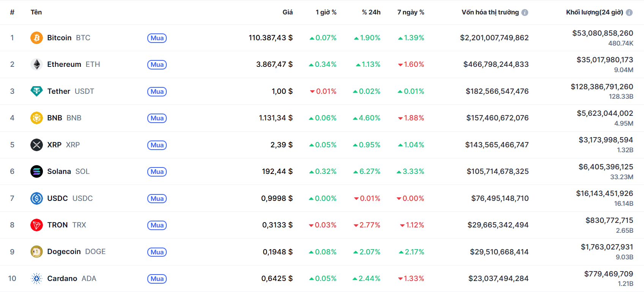The image size is (644, 292).
Task: Open 24h volume info tooltip icon
Action: click(x=629, y=13)
